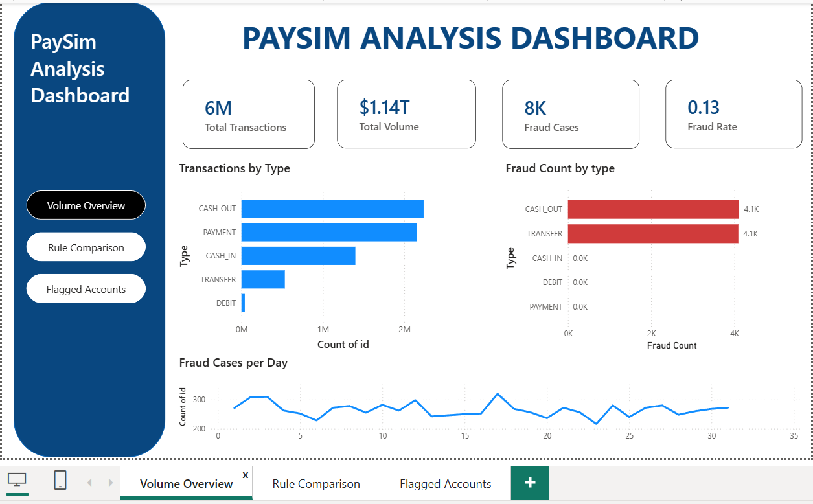The image size is (813, 504).
Task: Click the PAYSIM ANALYSIS DASHBOARD heading
Action: [x=471, y=38]
